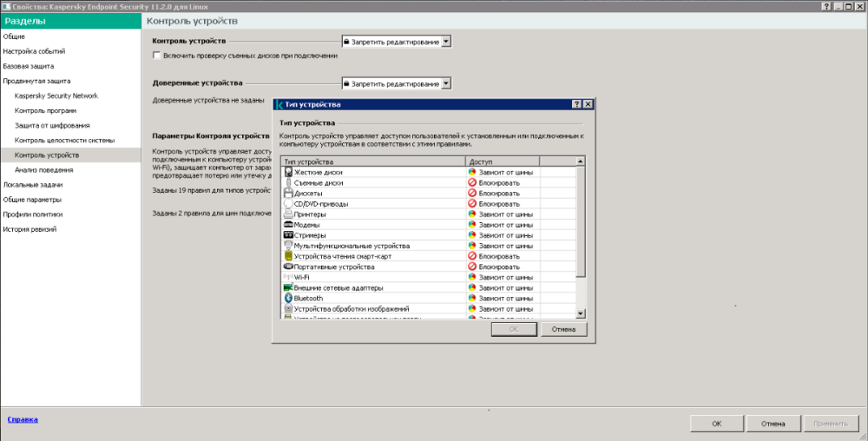This screenshot has width=868, height=441.
Task: Click Отмена in Тип устройства dialog
Action: pos(563,329)
